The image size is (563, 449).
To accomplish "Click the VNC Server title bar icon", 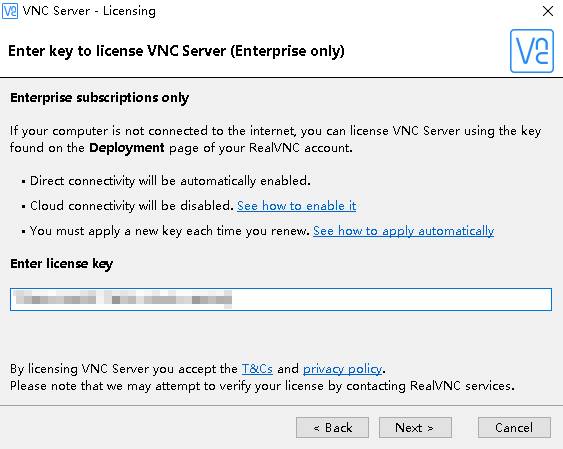I will pos(10,11).
